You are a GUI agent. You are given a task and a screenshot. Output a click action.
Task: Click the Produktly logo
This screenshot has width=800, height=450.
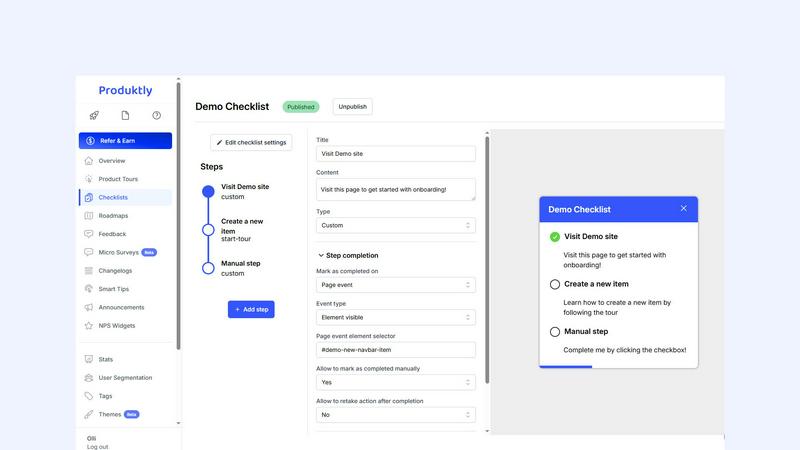click(126, 90)
